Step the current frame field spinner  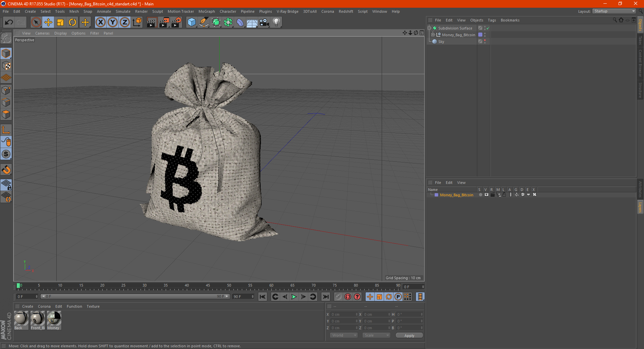click(x=423, y=287)
